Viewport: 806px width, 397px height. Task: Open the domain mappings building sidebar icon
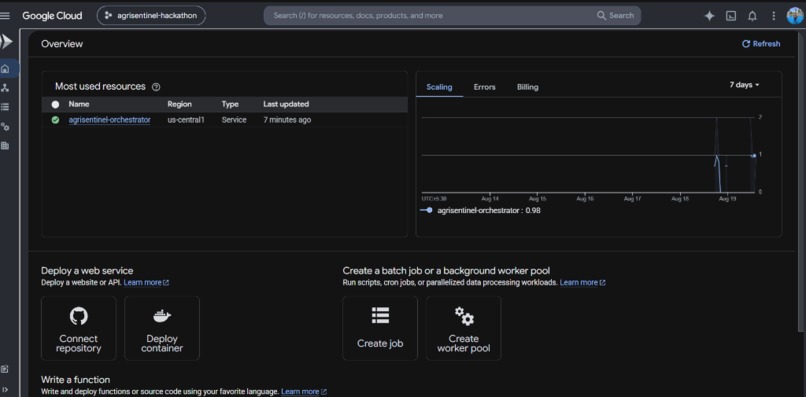click(5, 146)
